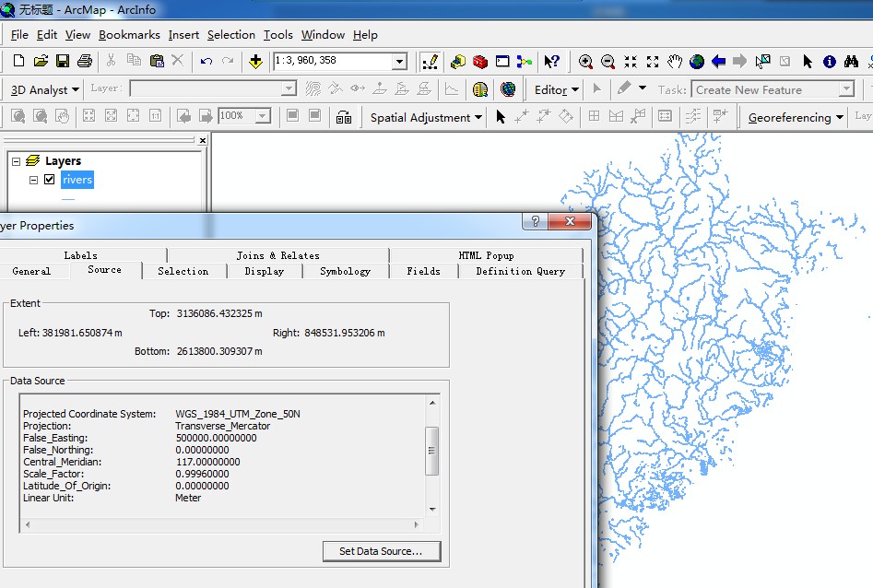
Task: Open the Find binoculars tool
Action: pos(851,61)
